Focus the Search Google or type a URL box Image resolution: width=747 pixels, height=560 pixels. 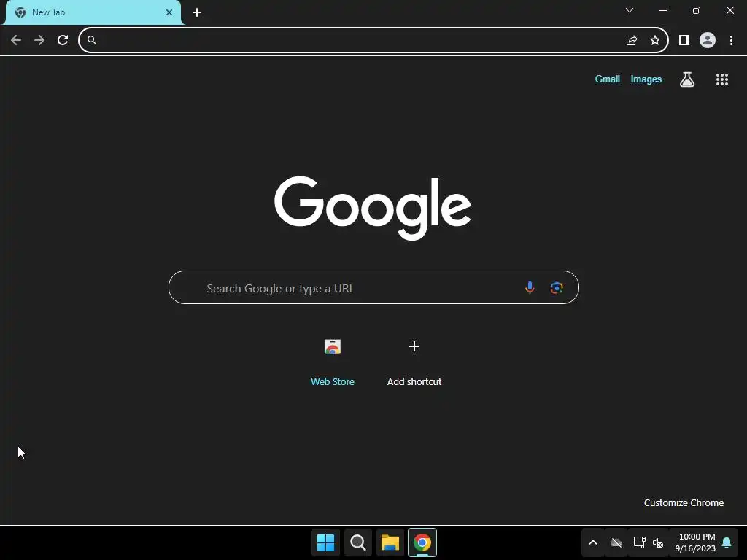tap(373, 287)
